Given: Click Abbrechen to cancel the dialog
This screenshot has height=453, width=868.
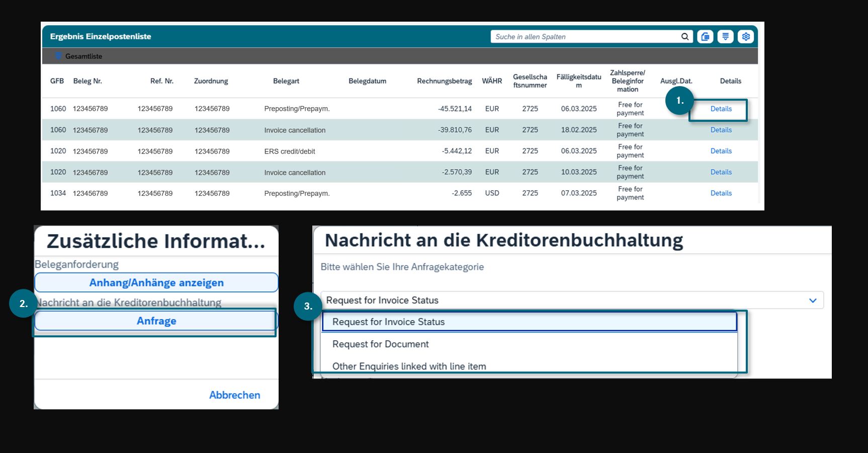Looking at the screenshot, I should (x=234, y=395).
